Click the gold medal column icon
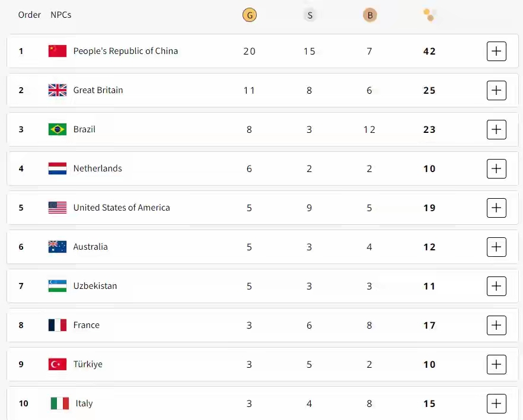523x420 pixels. point(249,15)
